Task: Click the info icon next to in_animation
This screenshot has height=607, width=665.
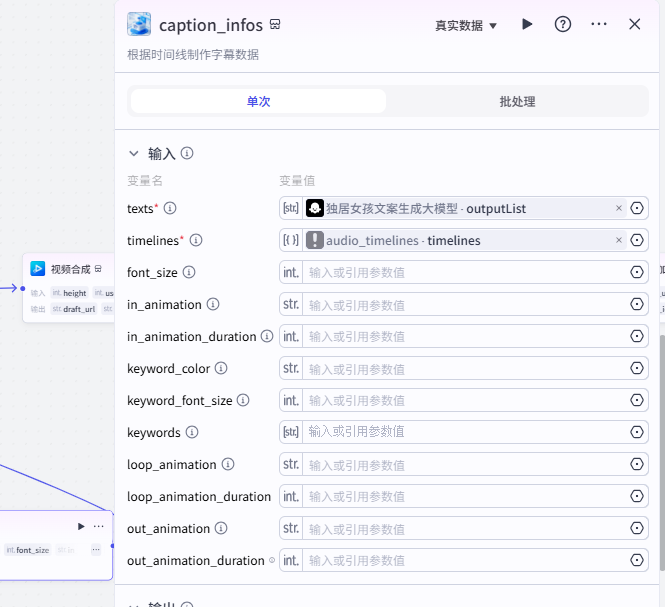Action: tap(213, 304)
